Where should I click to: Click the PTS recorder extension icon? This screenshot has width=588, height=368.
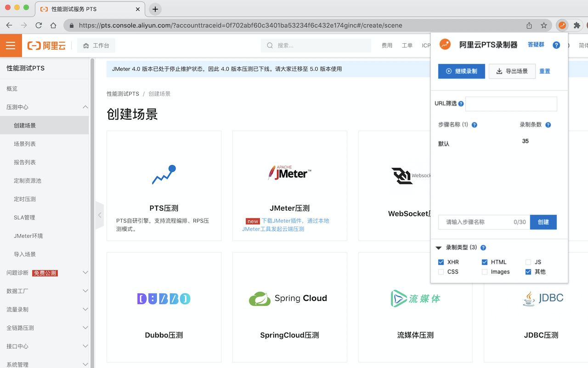pyautogui.click(x=562, y=25)
